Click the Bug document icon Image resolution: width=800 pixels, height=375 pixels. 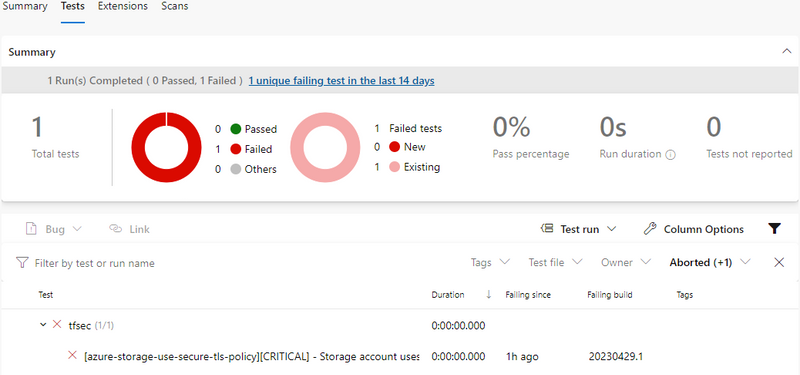coord(31,229)
